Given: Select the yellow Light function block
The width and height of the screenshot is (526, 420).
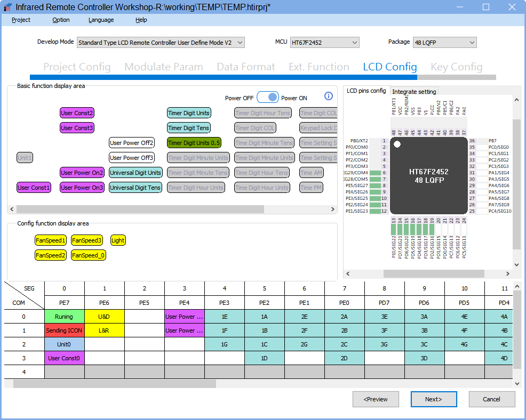Looking at the screenshot, I should 118,240.
